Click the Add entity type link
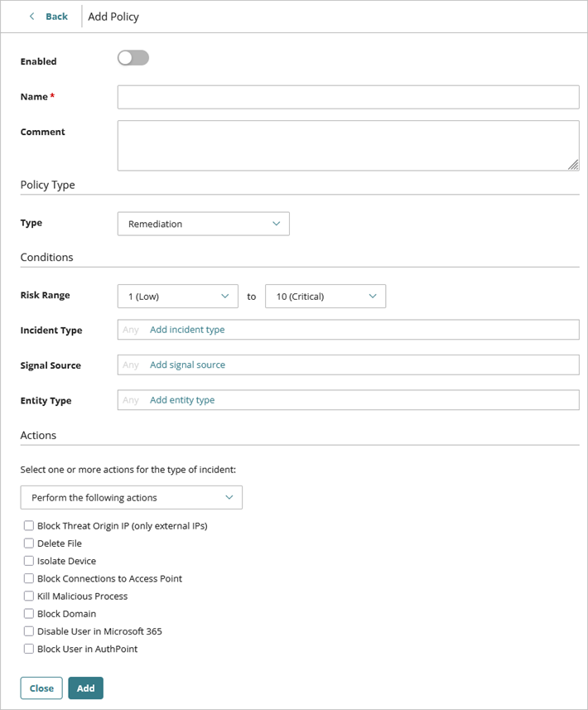This screenshot has width=588, height=710. tap(181, 399)
